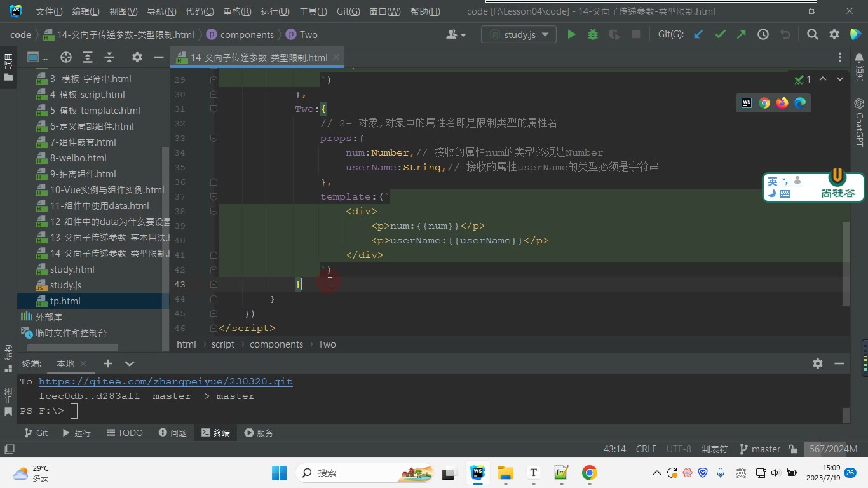Toggle tool window bars in bottom-left corner
Image resolution: width=868 pixels, height=488 pixels.
coord(9,449)
